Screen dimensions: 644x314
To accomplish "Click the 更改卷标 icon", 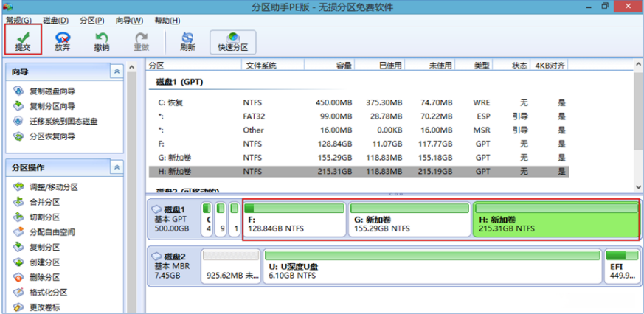I will [x=19, y=307].
